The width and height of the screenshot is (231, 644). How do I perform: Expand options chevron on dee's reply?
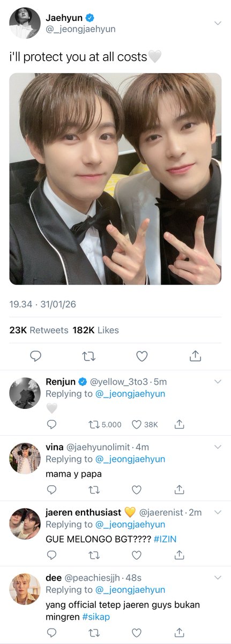click(x=218, y=577)
